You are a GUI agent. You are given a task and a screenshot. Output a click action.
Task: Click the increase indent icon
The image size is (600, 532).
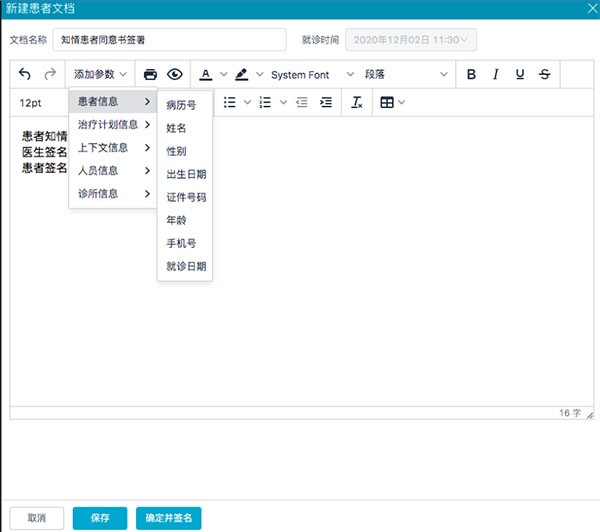click(326, 102)
